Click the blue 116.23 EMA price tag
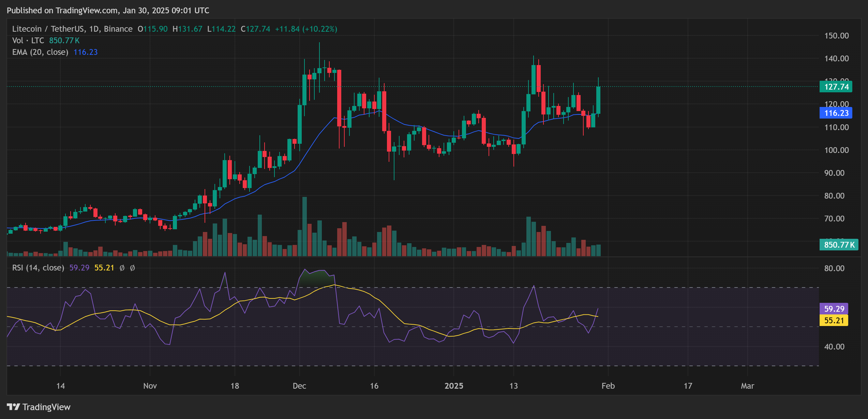 coord(836,113)
